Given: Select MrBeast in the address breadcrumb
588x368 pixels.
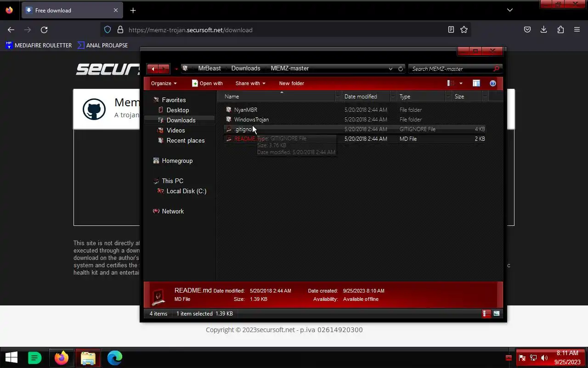Looking at the screenshot, I should click(x=209, y=68).
